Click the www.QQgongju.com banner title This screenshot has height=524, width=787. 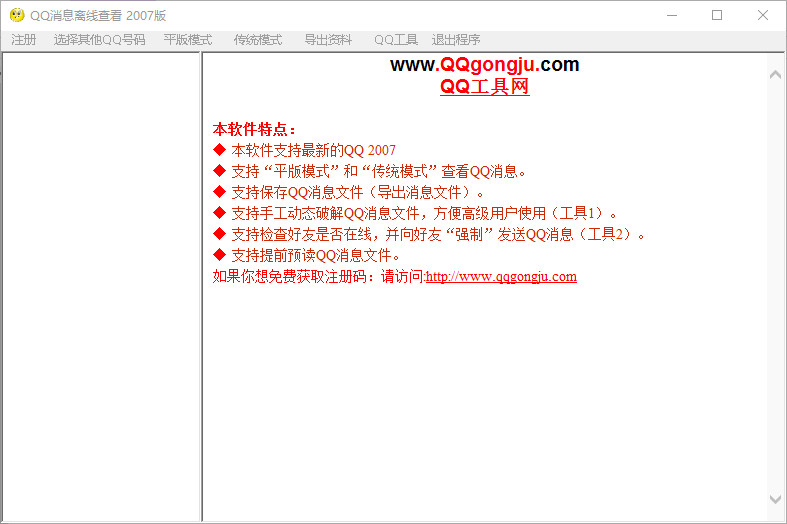[x=484, y=64]
